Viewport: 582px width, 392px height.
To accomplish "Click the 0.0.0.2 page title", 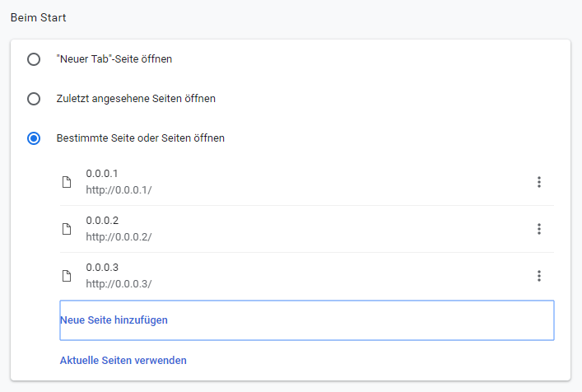I will tap(102, 221).
